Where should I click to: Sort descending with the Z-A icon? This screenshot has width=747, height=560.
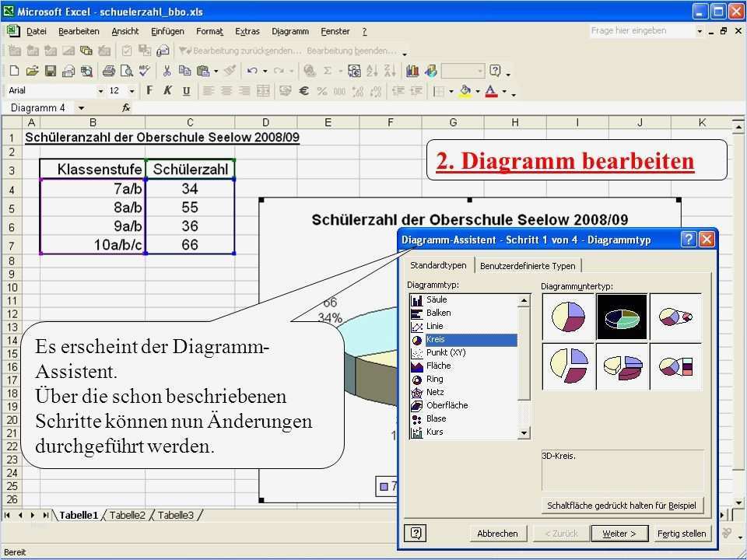coord(390,71)
